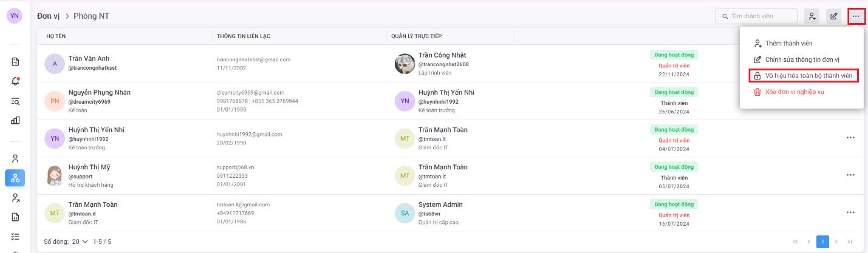868x253 pixels.
Task: Click the checklist icon in sidebar
Action: tap(15, 236)
